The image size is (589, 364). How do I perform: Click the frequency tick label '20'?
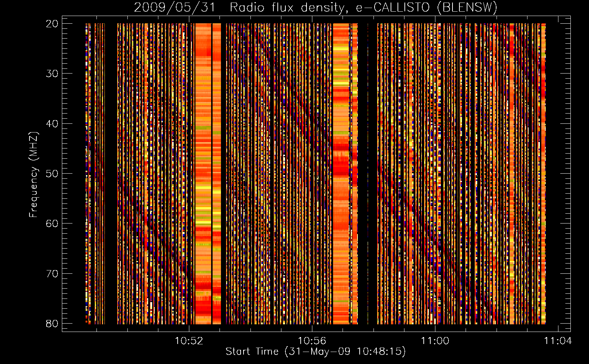coord(52,24)
